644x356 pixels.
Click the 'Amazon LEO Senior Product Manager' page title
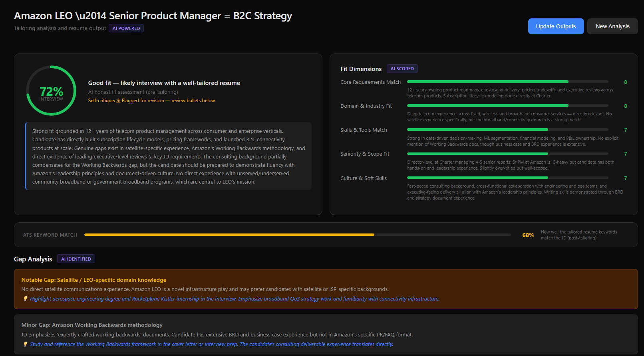coord(153,16)
